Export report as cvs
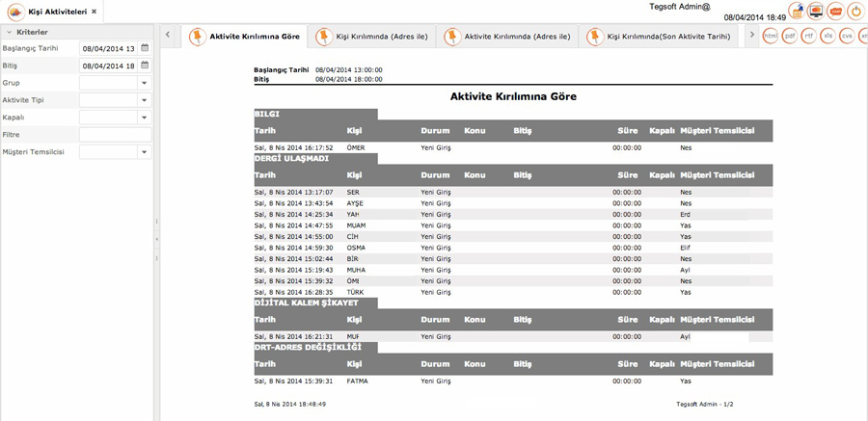 pos(847,36)
